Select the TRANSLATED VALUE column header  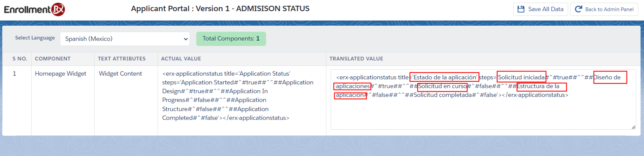[x=356, y=59]
